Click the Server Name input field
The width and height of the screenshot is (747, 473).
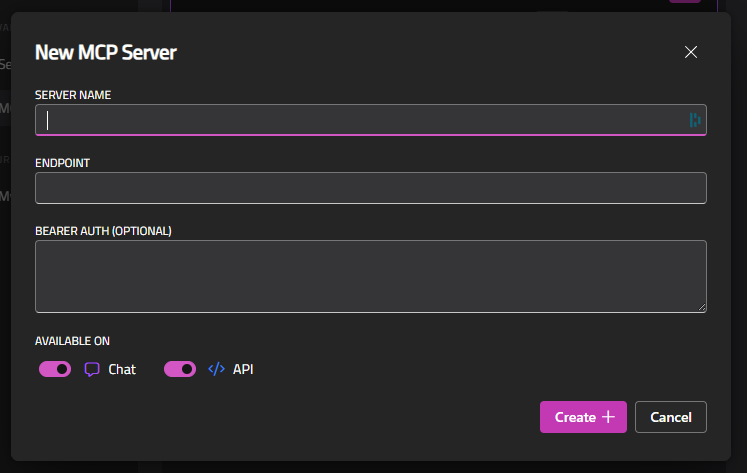tap(371, 120)
